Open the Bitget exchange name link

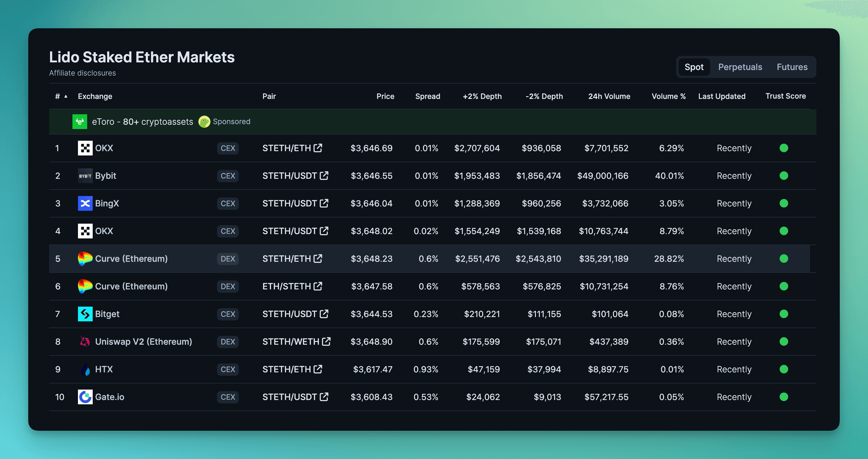107,314
